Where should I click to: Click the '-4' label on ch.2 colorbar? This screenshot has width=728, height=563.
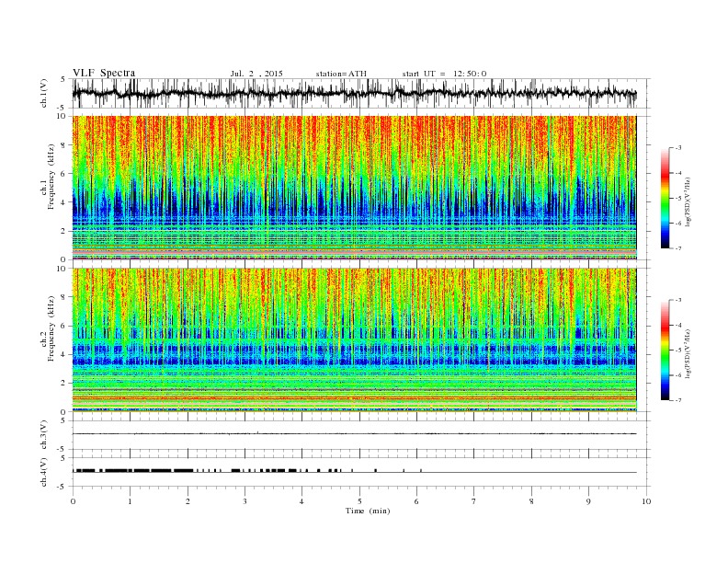(677, 325)
